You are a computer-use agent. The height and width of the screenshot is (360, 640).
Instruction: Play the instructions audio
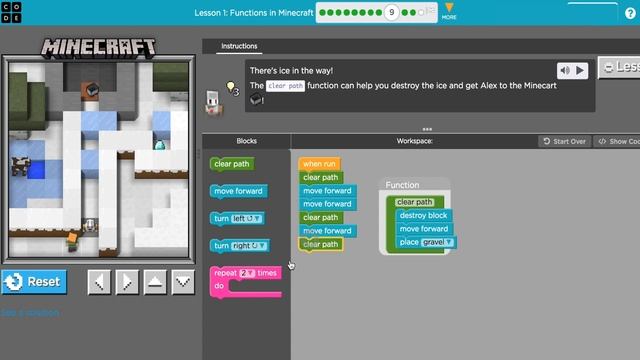pyautogui.click(x=580, y=71)
